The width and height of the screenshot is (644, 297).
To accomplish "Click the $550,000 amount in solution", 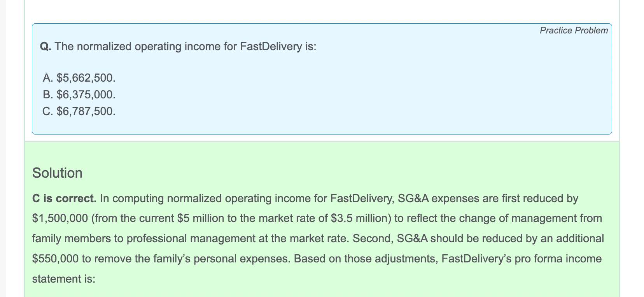I will tap(56, 259).
